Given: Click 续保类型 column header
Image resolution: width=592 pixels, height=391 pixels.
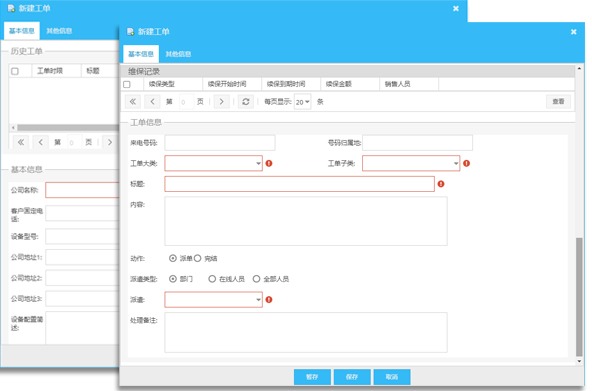Looking at the screenshot, I should tap(173, 84).
